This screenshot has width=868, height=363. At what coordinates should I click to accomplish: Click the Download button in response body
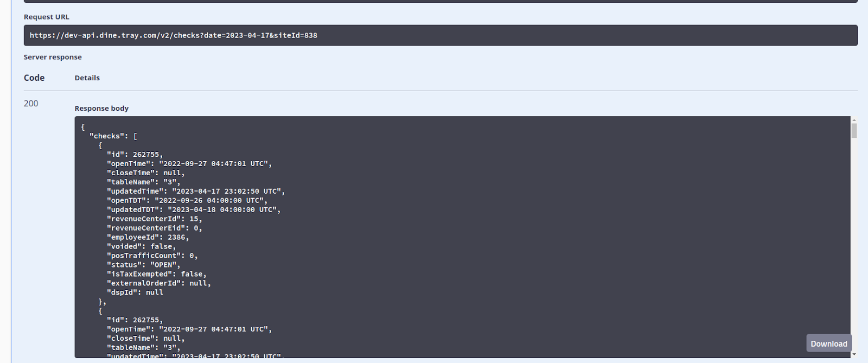click(828, 343)
